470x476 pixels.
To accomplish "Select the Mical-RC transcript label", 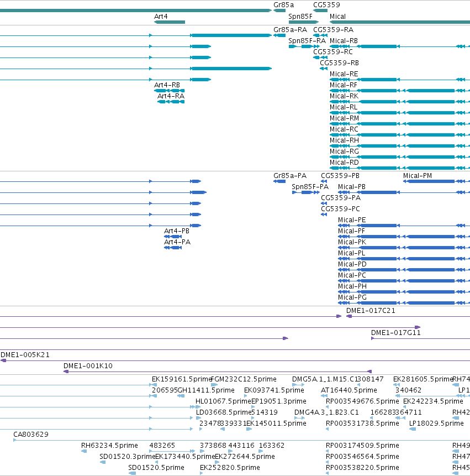I will (x=344, y=129).
